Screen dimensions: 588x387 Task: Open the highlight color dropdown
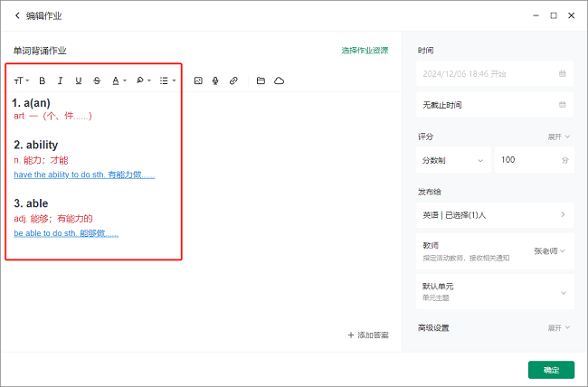click(143, 80)
